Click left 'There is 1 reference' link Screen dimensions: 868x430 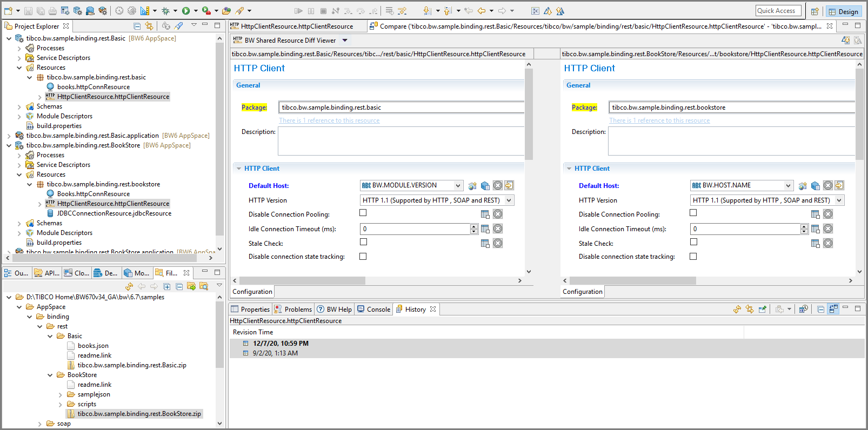[329, 120]
